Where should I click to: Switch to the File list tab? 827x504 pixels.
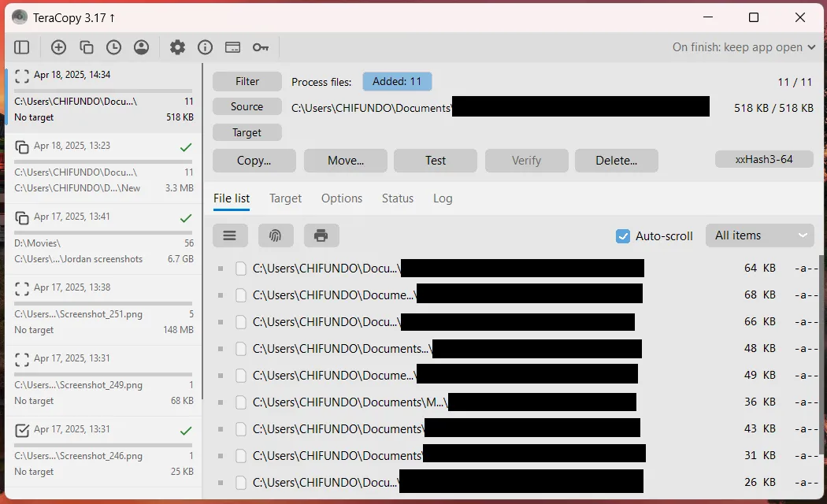click(232, 198)
